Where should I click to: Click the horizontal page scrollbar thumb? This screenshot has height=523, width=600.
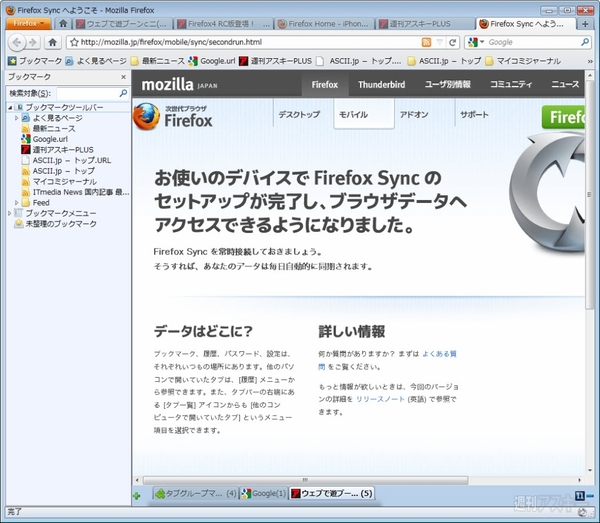tap(305, 480)
